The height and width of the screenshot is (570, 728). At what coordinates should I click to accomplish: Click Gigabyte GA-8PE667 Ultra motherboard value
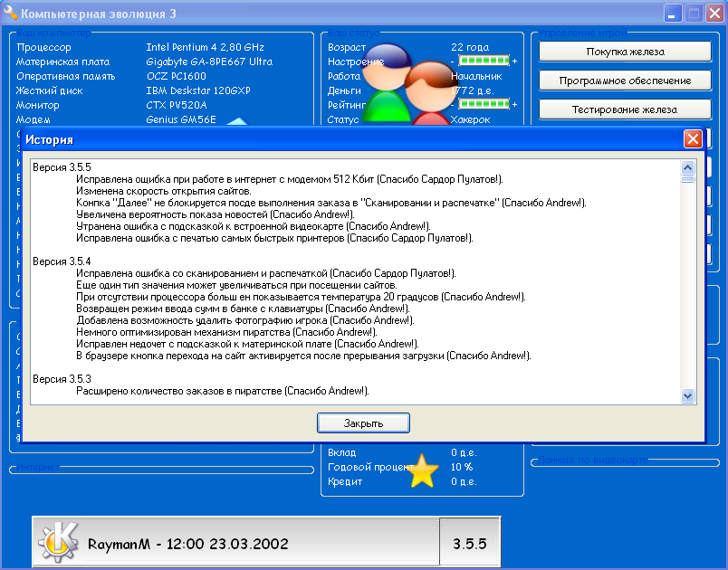point(209,62)
